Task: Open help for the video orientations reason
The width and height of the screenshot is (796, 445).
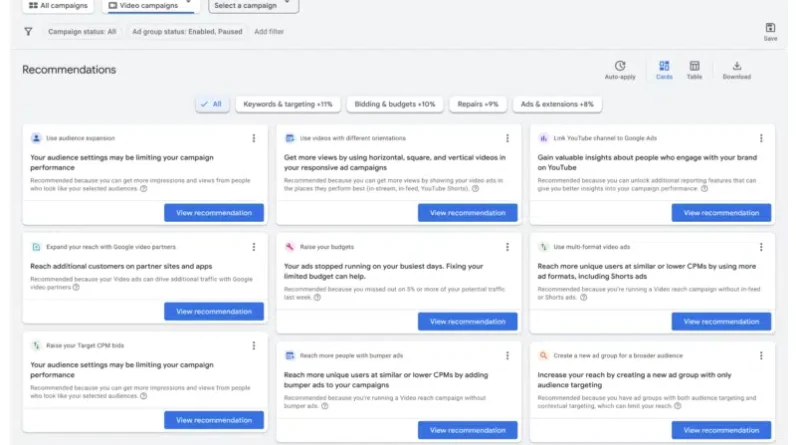Action: (475, 189)
